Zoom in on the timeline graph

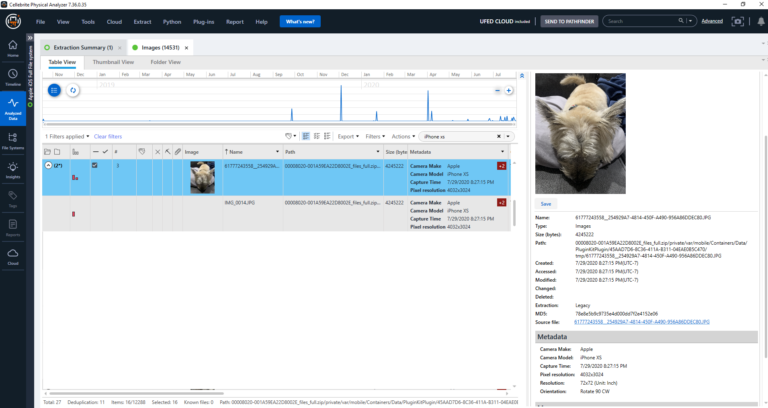(x=510, y=91)
